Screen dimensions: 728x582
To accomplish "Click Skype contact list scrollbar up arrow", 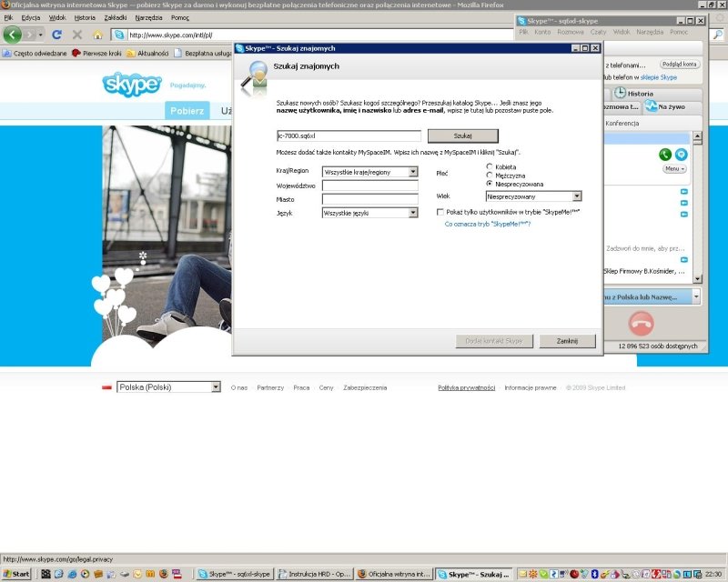I will (x=697, y=135).
